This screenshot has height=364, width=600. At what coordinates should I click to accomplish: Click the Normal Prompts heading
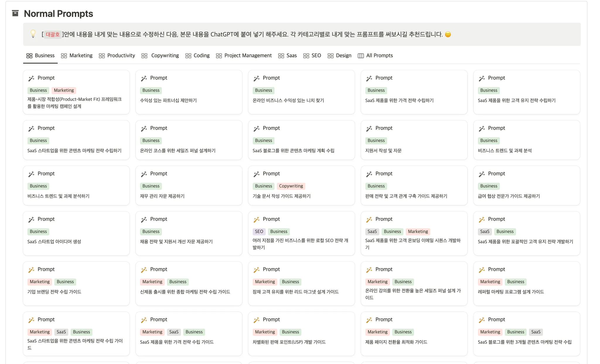[58, 13]
